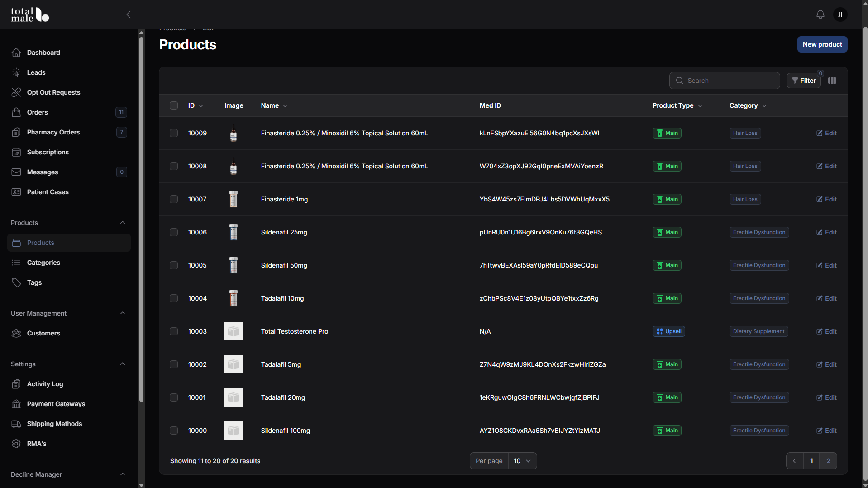Tick the checkbox for Total Testosterone Pro
Image resolution: width=868 pixels, height=488 pixels.
coord(174,331)
